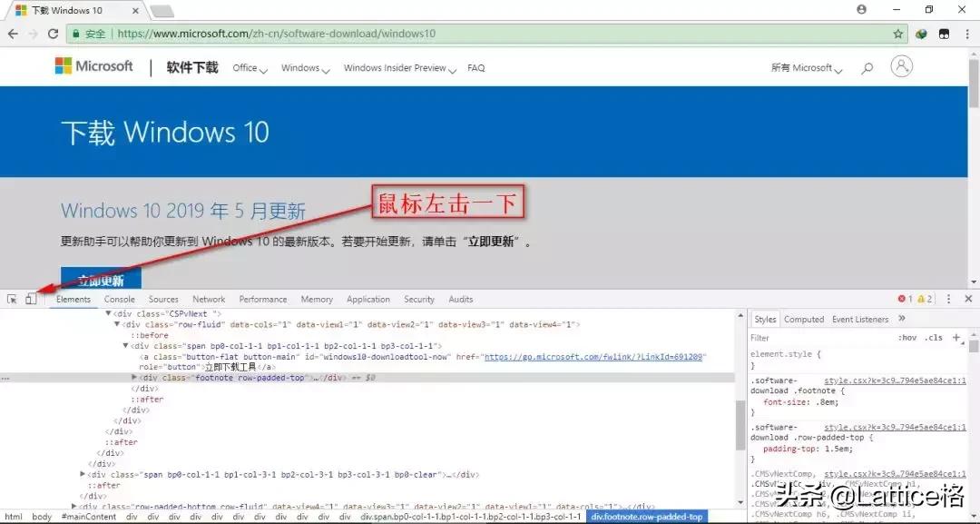The image size is (980, 524).
Task: Toggle the :hov pseudo-class state editor
Action: click(907, 337)
